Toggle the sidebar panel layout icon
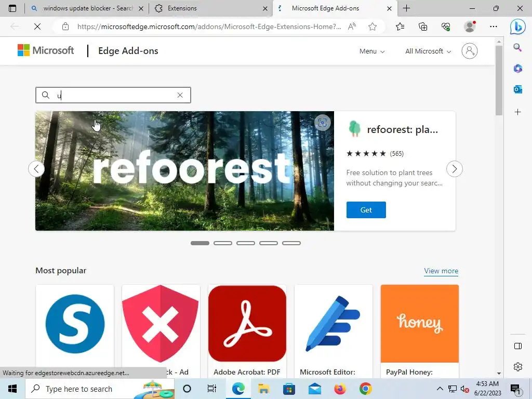 point(518,346)
